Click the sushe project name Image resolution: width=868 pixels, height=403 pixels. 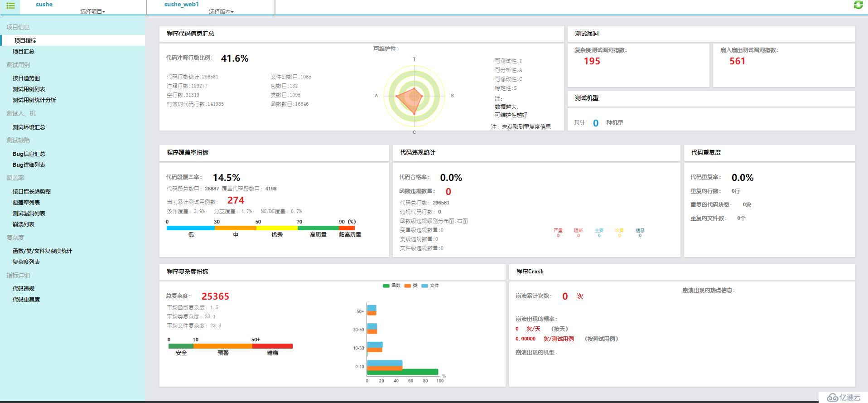pos(44,4)
